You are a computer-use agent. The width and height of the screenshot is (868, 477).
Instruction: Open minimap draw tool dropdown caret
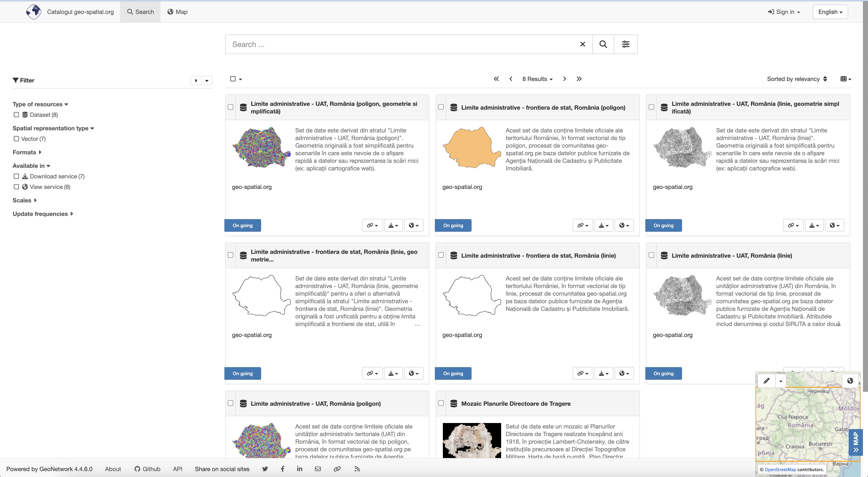(x=780, y=381)
